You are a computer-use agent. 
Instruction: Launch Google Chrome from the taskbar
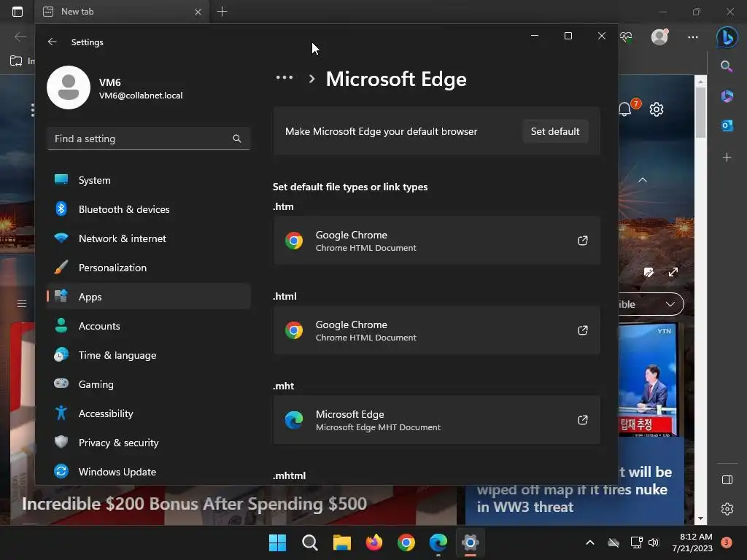point(406,542)
